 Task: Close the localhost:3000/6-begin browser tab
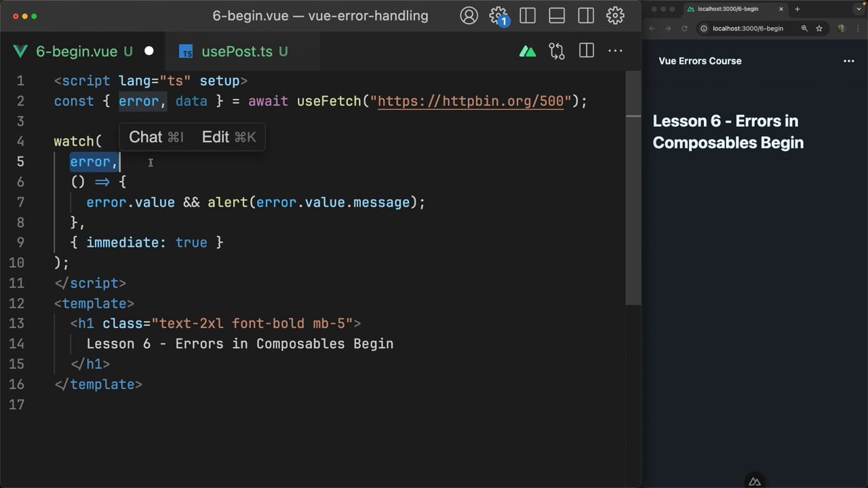point(781,9)
